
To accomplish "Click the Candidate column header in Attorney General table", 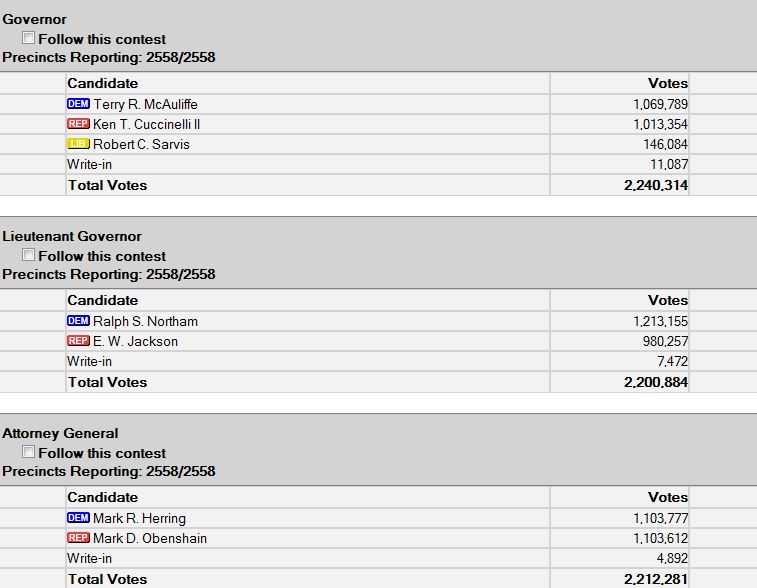I will click(102, 497).
